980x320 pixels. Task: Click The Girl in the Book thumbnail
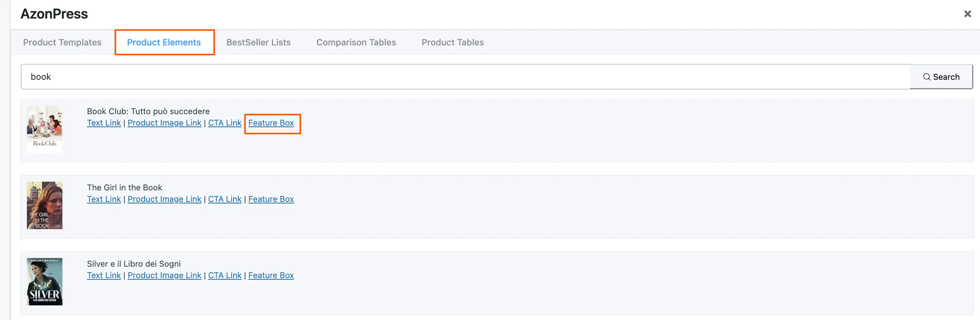(45, 205)
